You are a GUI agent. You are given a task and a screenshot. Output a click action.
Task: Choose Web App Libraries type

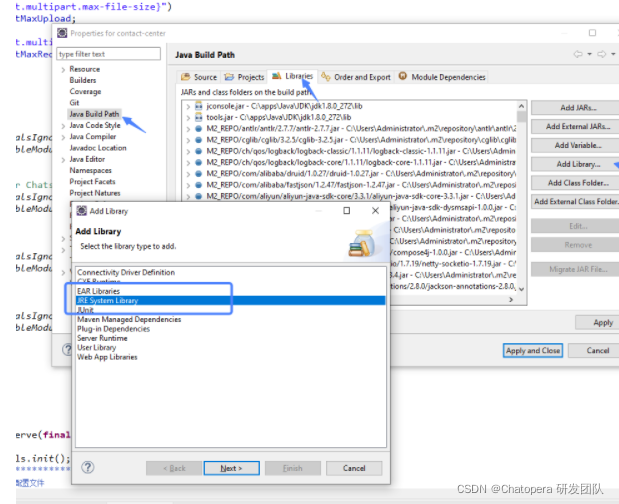[x=107, y=357]
